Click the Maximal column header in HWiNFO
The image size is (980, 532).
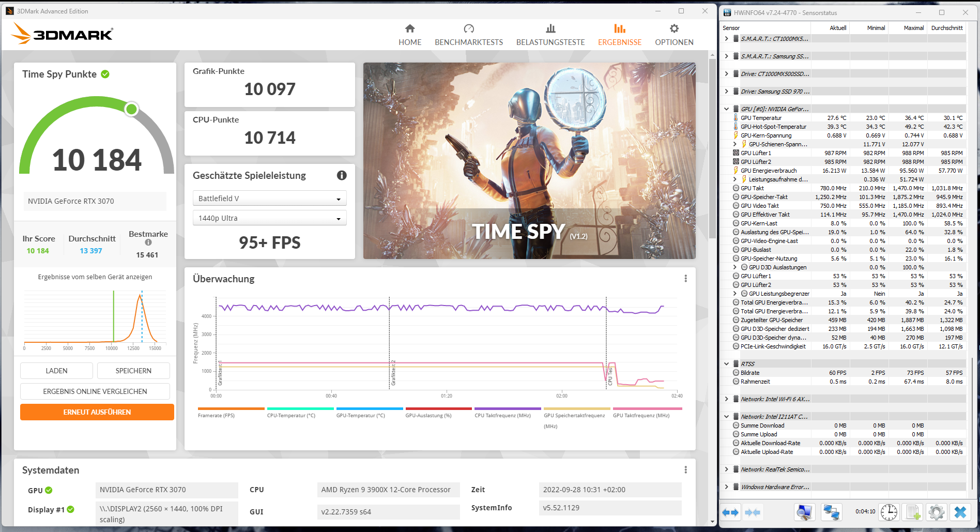[x=908, y=28]
